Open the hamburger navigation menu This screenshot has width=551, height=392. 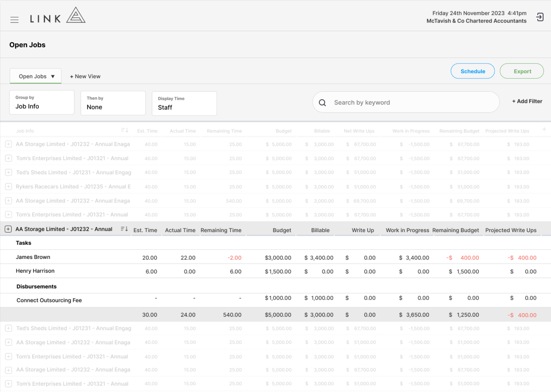[14, 20]
